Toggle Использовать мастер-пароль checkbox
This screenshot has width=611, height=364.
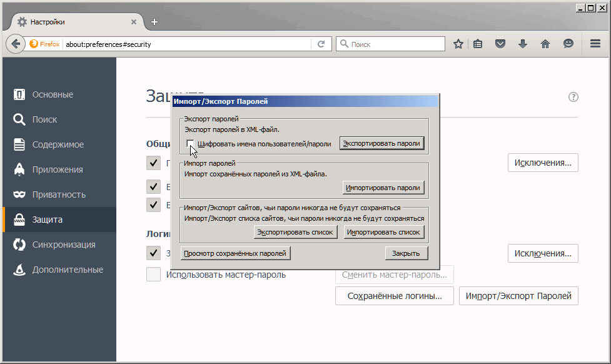[153, 275]
